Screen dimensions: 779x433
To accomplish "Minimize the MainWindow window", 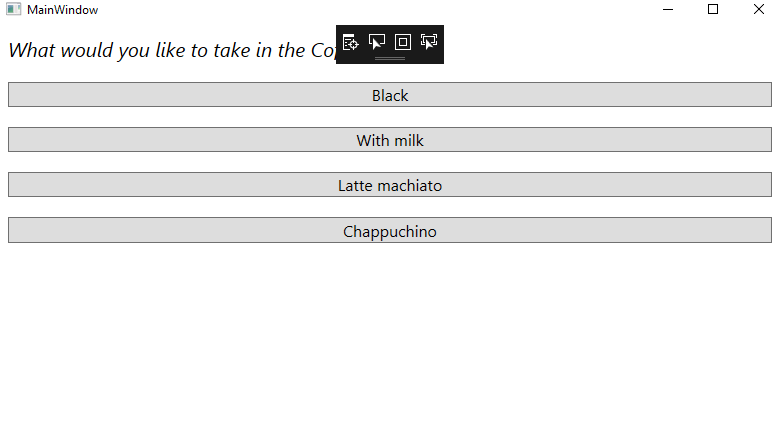I will tap(668, 9).
